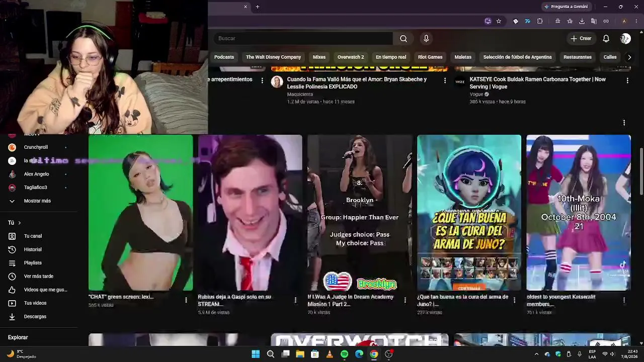Play the Juno weapon healing short
644x362 pixels.
coord(469,213)
